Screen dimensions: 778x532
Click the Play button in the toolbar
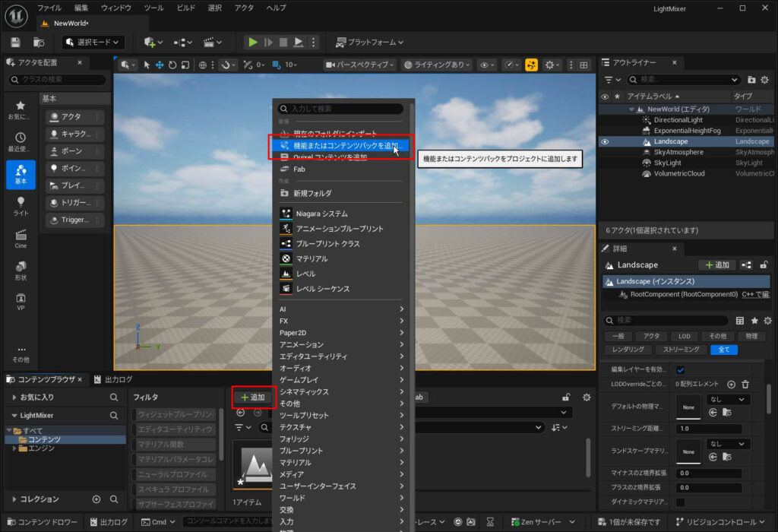tap(253, 43)
